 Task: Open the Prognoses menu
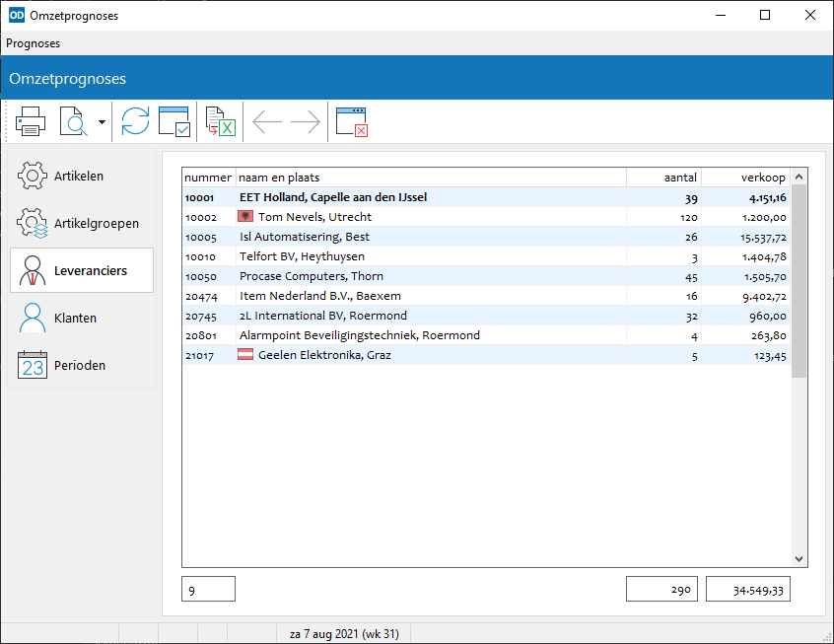tap(33, 43)
